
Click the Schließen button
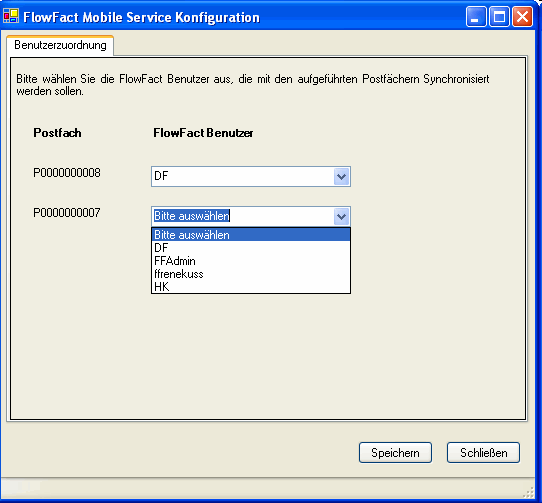point(483,453)
